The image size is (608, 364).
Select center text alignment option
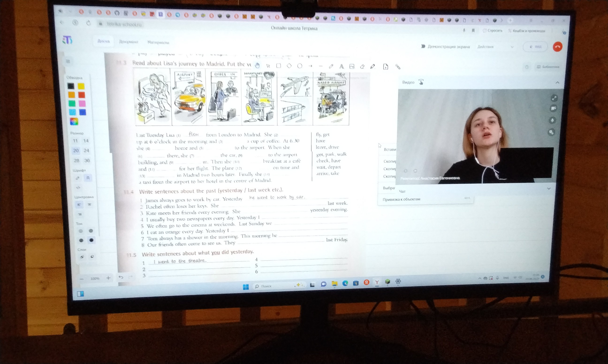click(x=90, y=204)
